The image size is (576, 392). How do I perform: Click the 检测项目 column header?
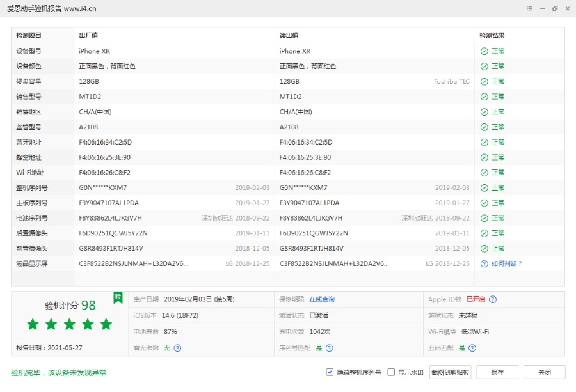click(x=29, y=36)
